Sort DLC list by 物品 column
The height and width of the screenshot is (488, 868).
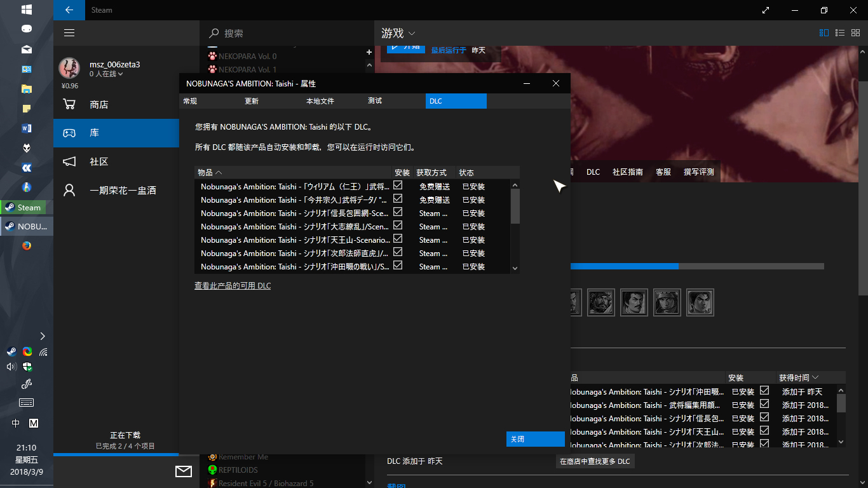click(293, 172)
